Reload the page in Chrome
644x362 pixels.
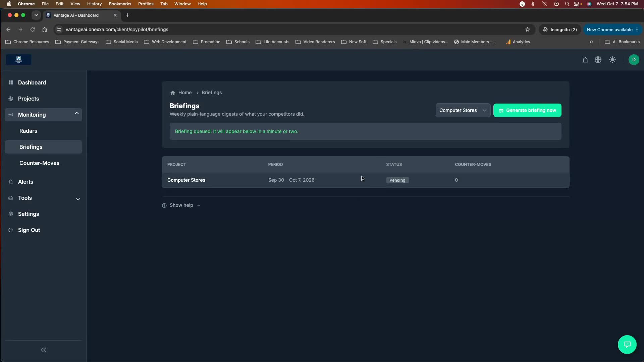pyautogui.click(x=33, y=29)
